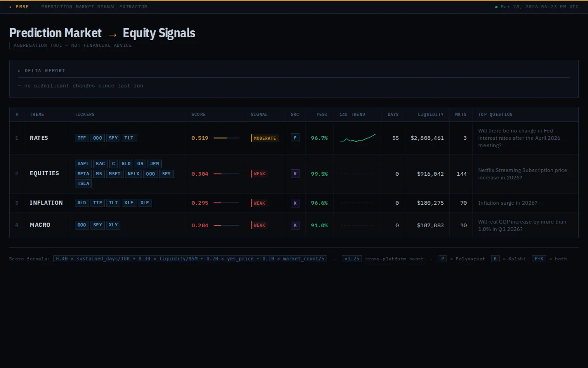Screen dimensions: 588x368
Task: Click the MODERATE signal badge
Action: [x=265, y=138]
